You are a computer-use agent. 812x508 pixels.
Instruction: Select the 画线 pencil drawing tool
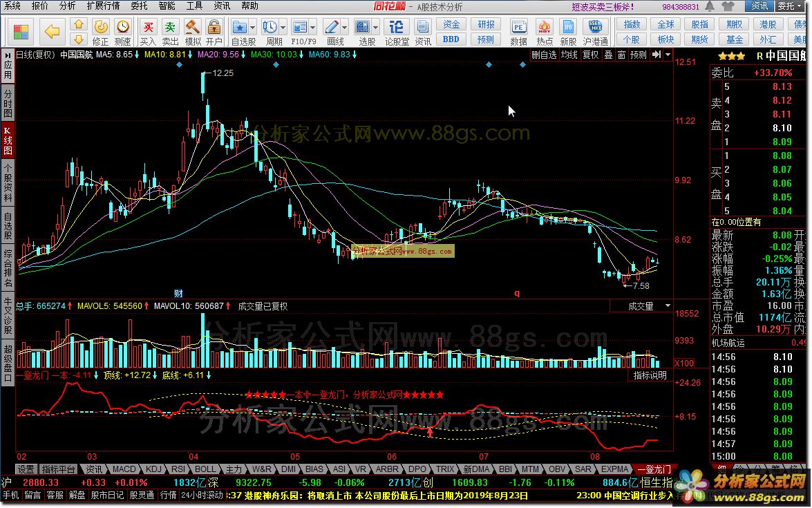coord(331,27)
